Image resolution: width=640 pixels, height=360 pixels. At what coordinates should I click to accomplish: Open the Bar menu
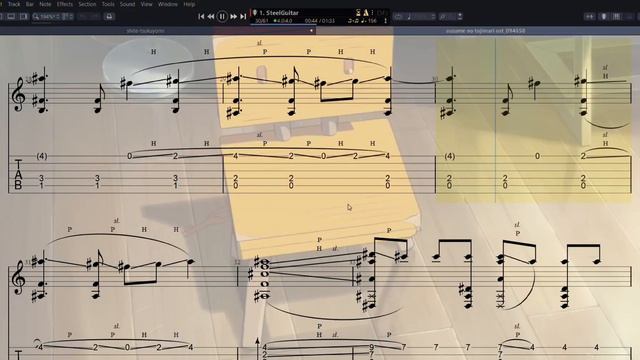point(30,4)
